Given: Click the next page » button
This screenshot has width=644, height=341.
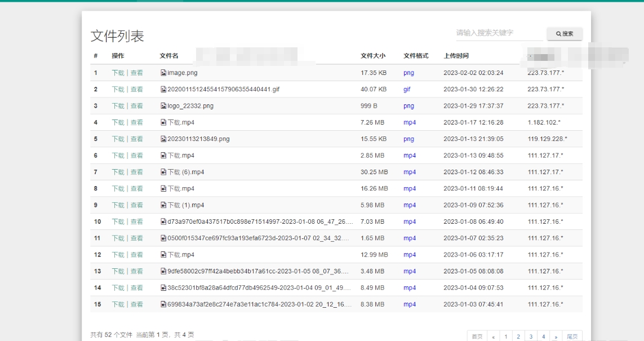Looking at the screenshot, I should click(556, 336).
